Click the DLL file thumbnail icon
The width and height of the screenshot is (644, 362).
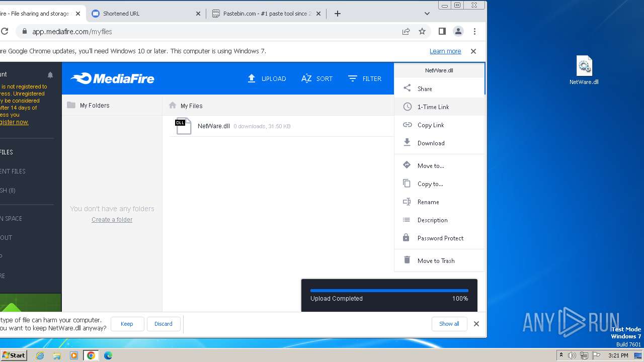click(183, 126)
